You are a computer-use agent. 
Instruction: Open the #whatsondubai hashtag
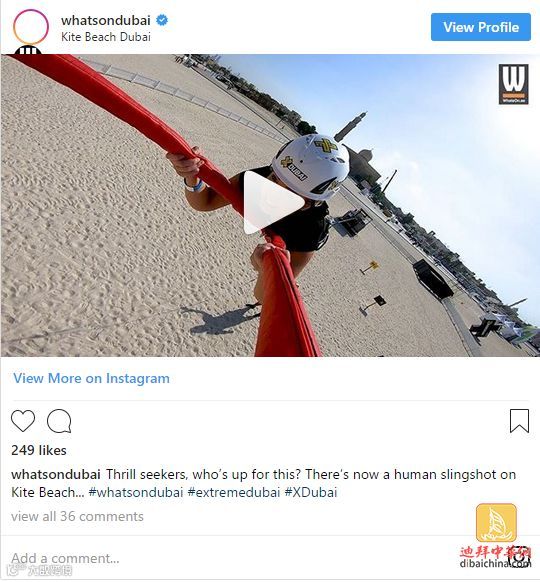click(x=136, y=493)
